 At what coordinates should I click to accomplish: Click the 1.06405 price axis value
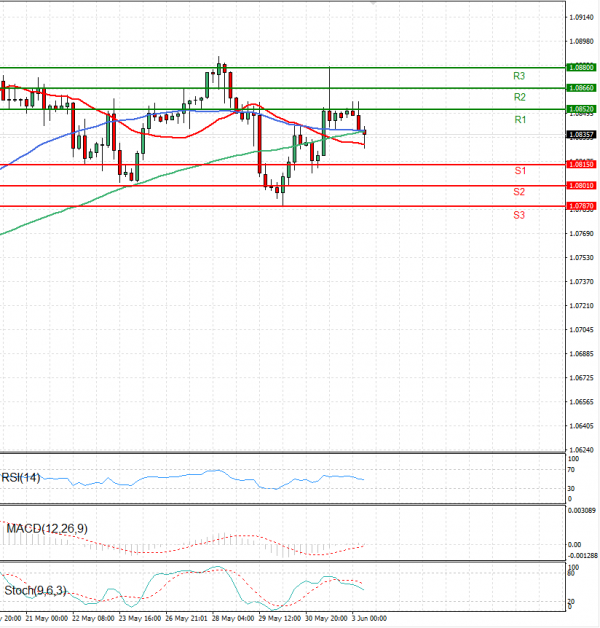[x=582, y=426]
